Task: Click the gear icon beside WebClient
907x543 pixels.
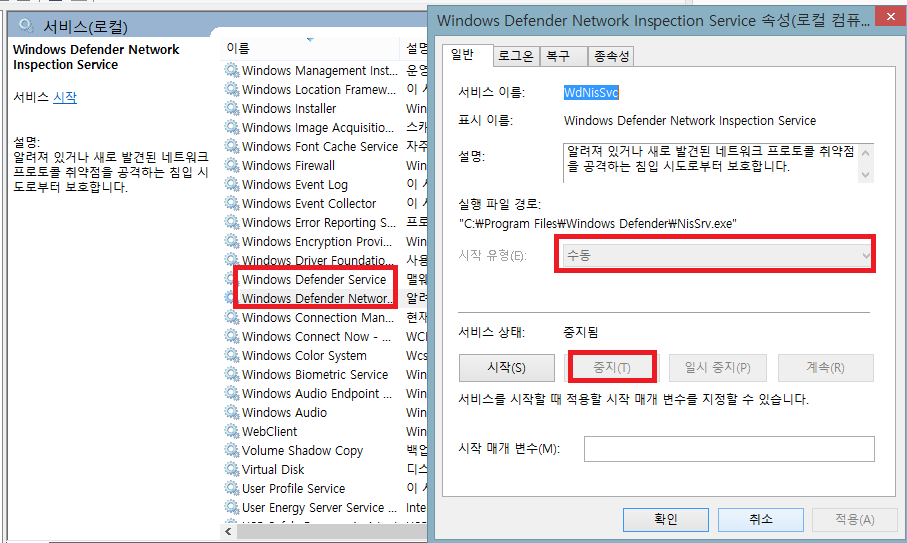Action: [232, 431]
